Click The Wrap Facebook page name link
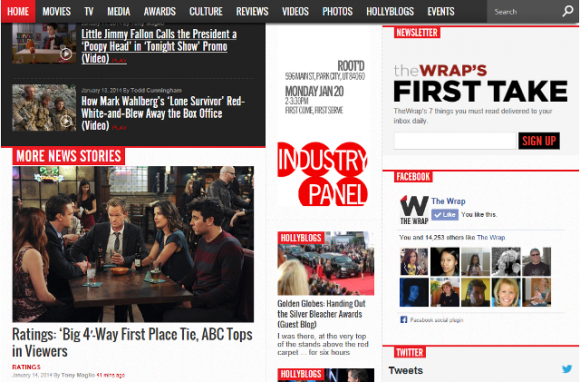The width and height of the screenshot is (580, 382). [448, 201]
